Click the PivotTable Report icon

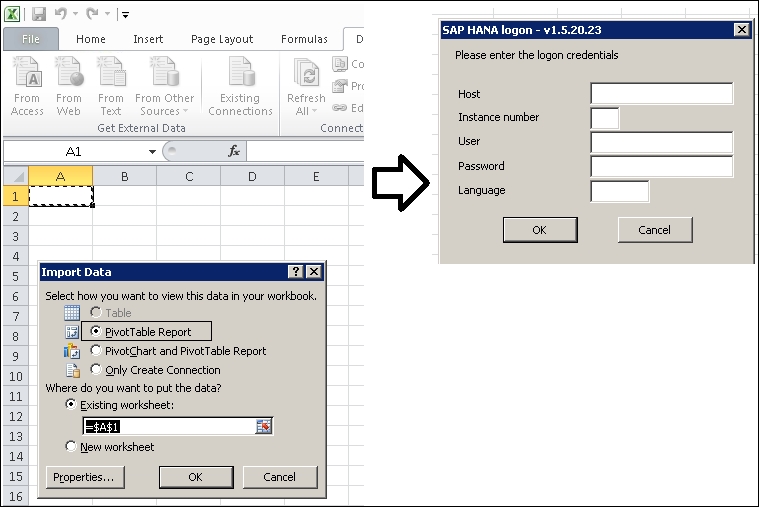[72, 332]
